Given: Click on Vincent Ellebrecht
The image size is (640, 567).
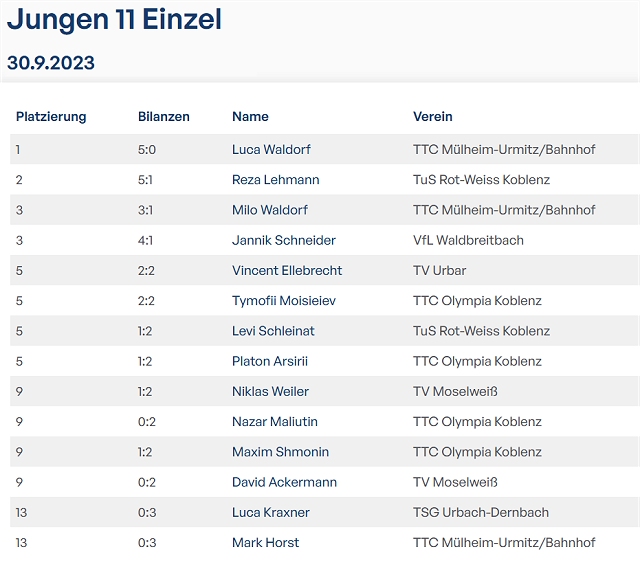Looking at the screenshot, I should [287, 270].
